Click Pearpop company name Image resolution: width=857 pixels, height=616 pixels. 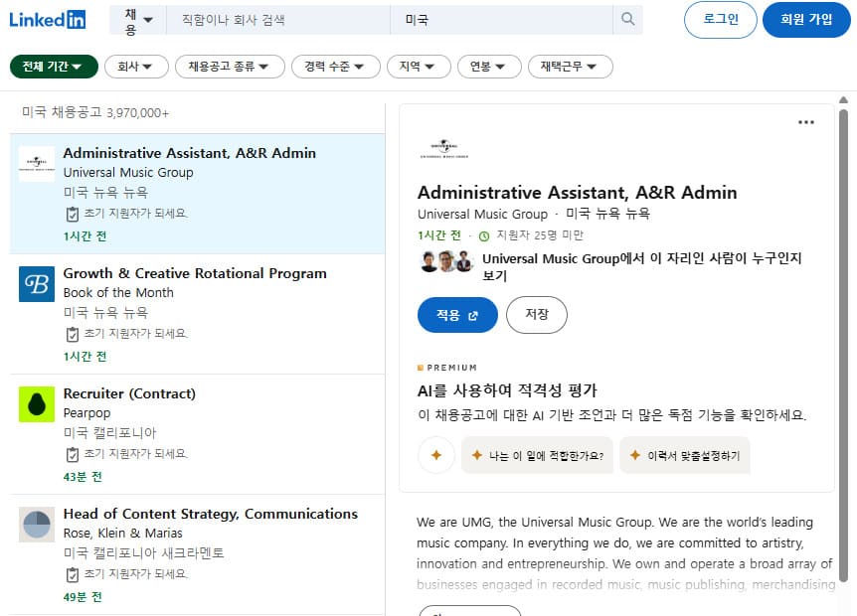coord(86,413)
